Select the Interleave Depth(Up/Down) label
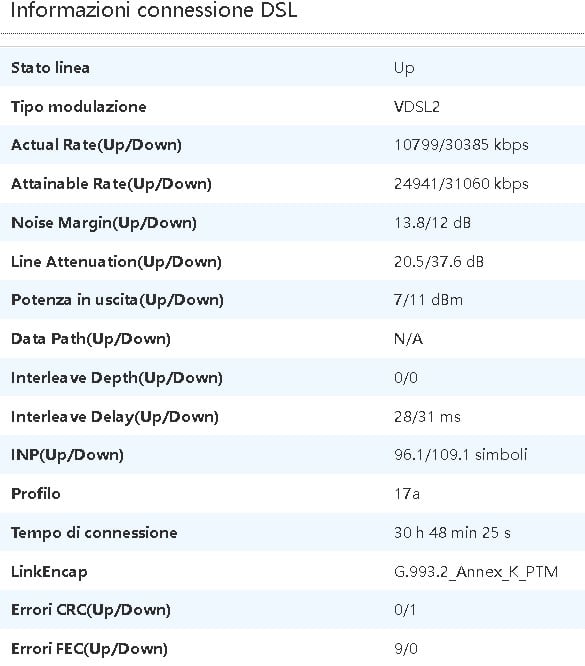 [x=117, y=378]
